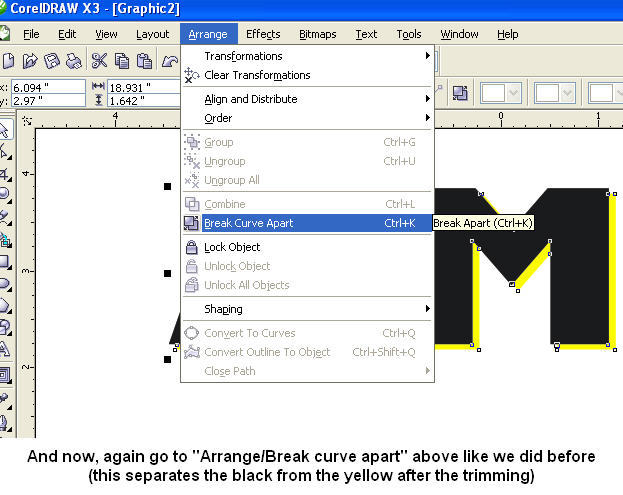Click the Break Apart property bar icon
623x495 pixels.
(460, 93)
